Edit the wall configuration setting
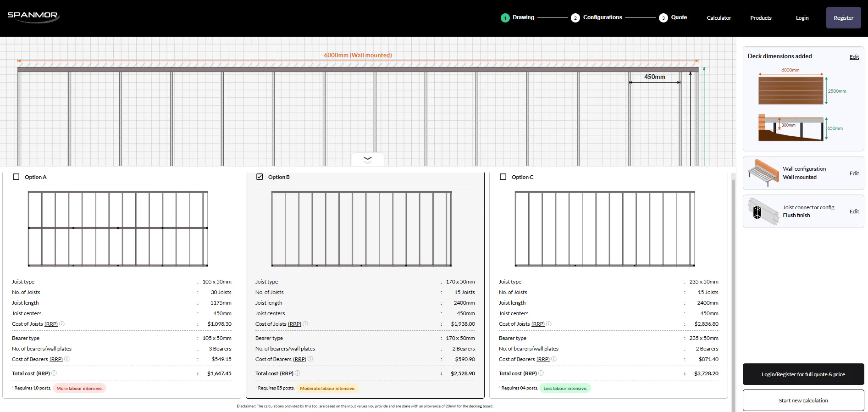The height and width of the screenshot is (412, 868). 854,173
